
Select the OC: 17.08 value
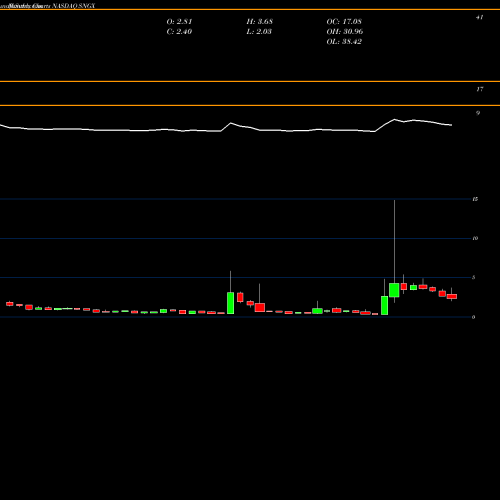coord(344,21)
